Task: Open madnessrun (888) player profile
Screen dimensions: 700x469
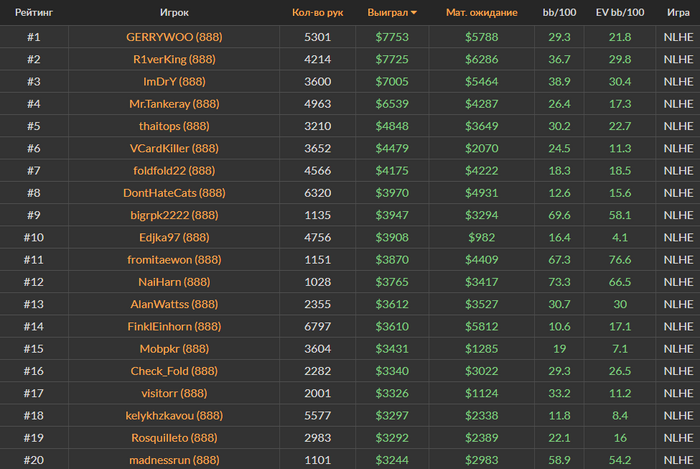Action: (174, 460)
